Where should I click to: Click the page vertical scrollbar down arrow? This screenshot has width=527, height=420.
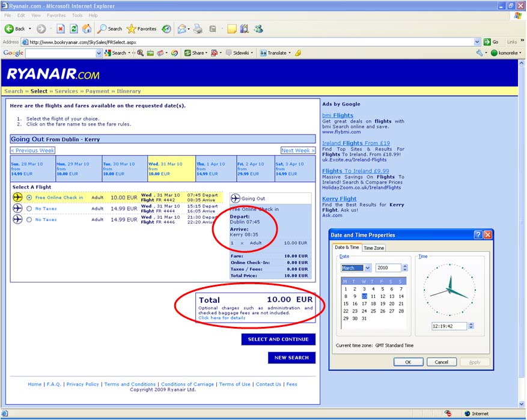tap(521, 404)
